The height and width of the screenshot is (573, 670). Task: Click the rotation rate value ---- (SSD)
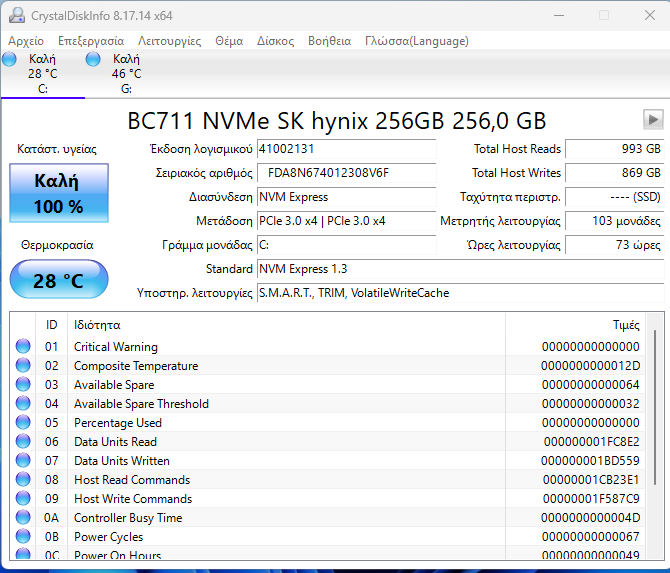pos(615,197)
